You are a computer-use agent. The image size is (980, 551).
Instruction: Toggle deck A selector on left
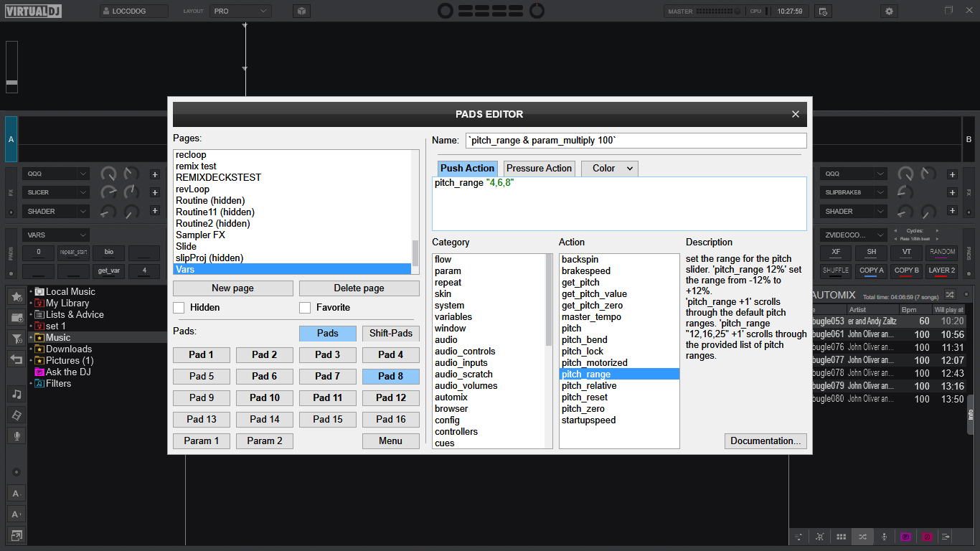pyautogui.click(x=11, y=139)
